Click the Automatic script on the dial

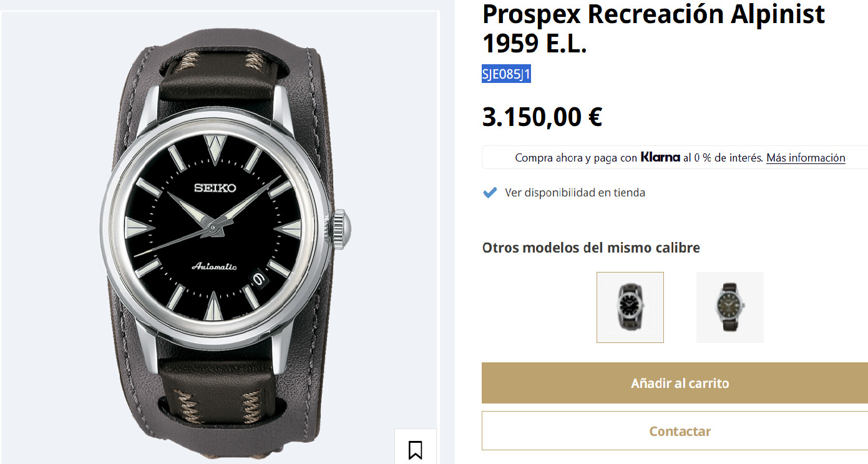click(214, 267)
